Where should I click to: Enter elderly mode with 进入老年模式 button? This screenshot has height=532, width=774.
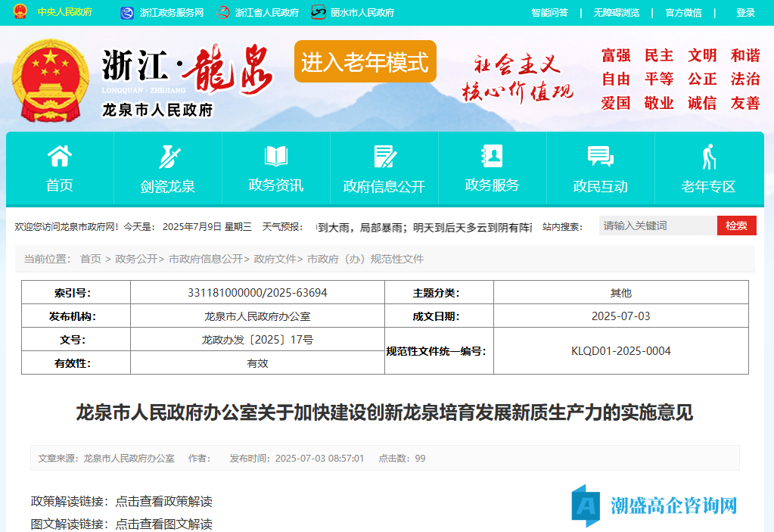tap(365, 61)
